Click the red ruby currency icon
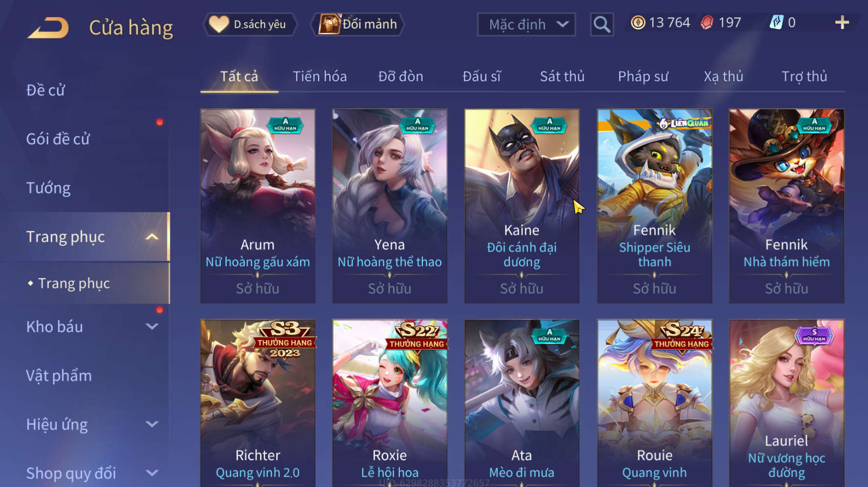The image size is (868, 487). pos(707,23)
